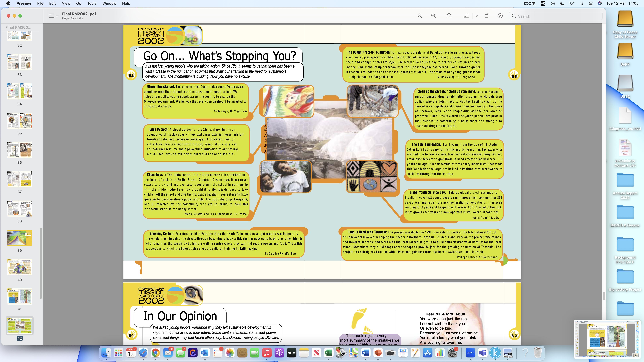This screenshot has width=644, height=362.
Task: Select the Highlight pen tool
Action: (x=466, y=16)
